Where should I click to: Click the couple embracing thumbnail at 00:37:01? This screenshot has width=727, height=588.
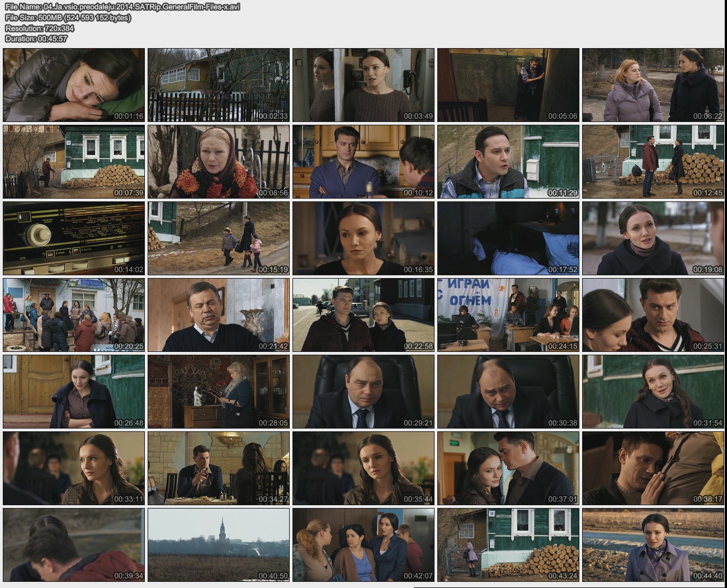pyautogui.click(x=508, y=468)
